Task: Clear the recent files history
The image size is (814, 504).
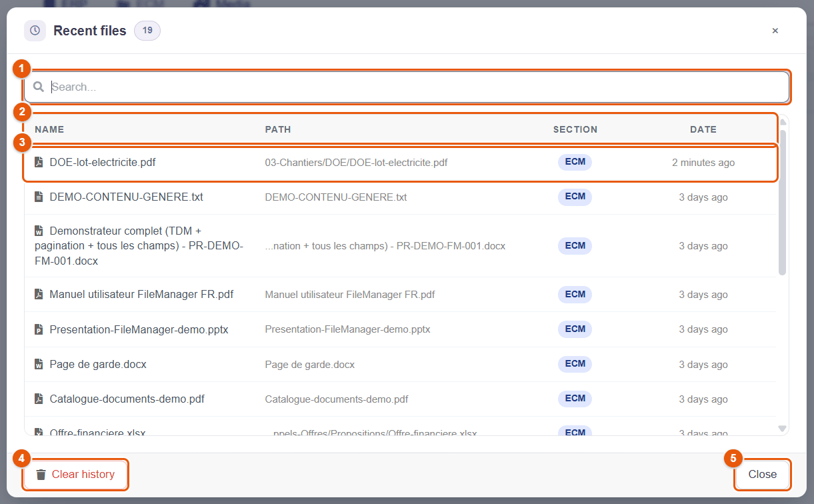Action: (75, 475)
